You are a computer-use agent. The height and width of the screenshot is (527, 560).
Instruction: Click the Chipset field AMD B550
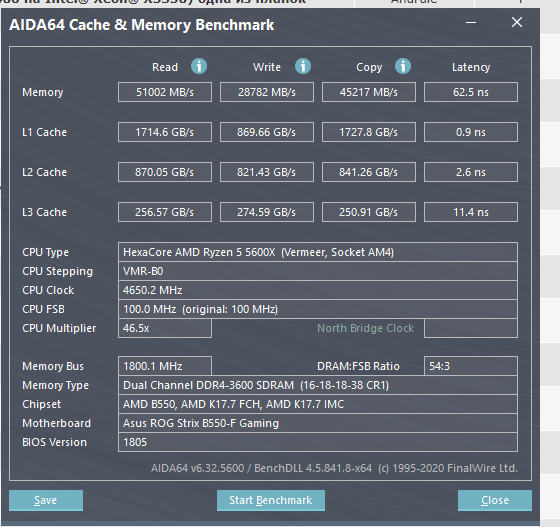[x=318, y=404]
